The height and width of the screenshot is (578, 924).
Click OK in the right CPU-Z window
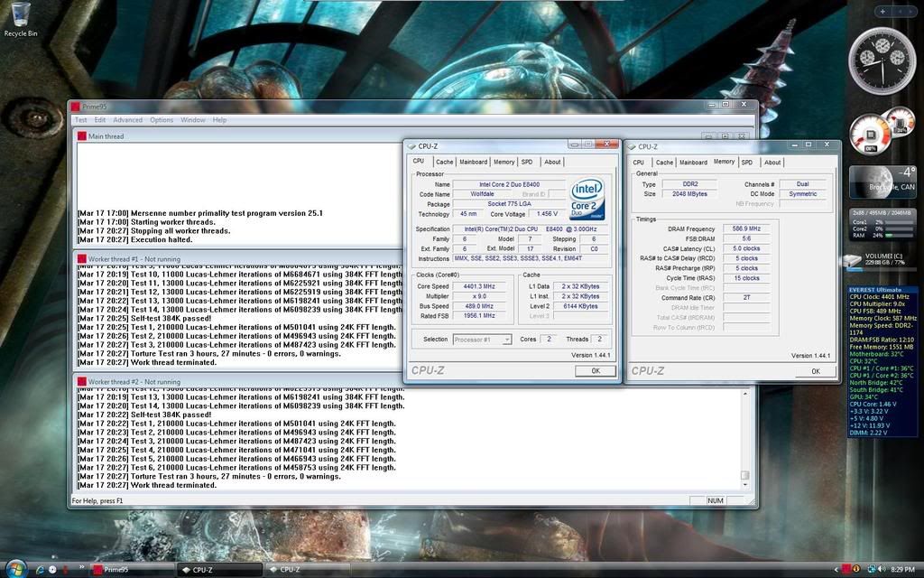tap(816, 371)
